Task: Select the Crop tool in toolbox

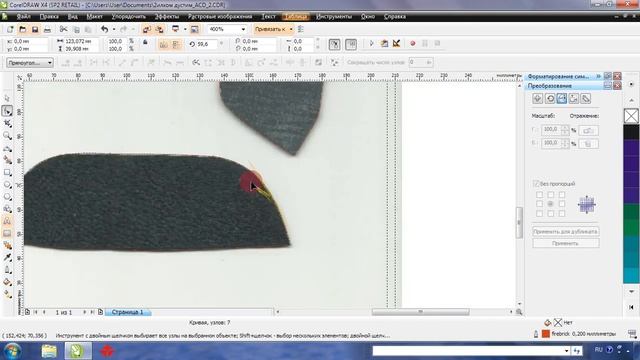Action: pyautogui.click(x=7, y=123)
